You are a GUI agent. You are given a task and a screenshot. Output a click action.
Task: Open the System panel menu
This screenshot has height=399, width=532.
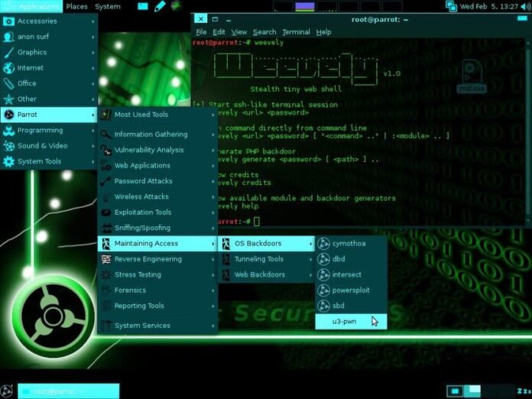tap(108, 6)
